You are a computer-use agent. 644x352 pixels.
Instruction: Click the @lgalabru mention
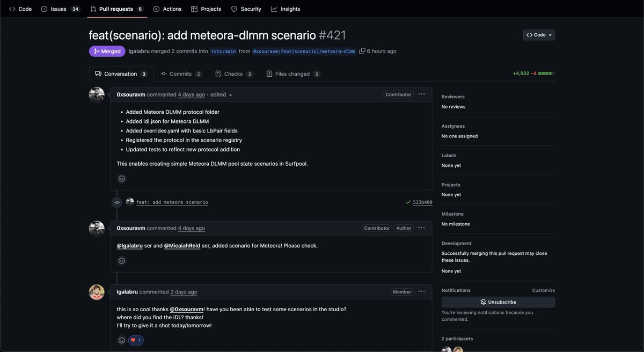tap(129, 246)
